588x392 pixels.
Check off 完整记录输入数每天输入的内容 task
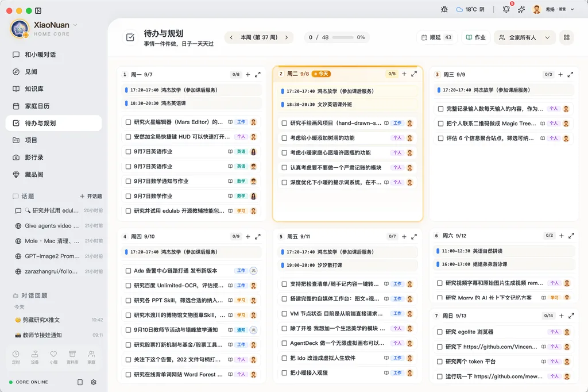pos(440,109)
